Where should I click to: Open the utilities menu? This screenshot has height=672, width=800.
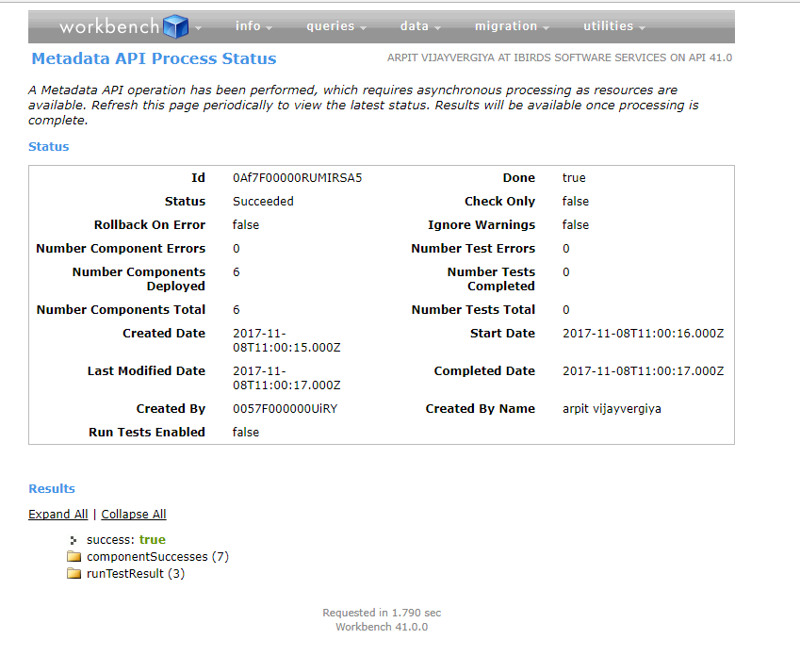[614, 26]
